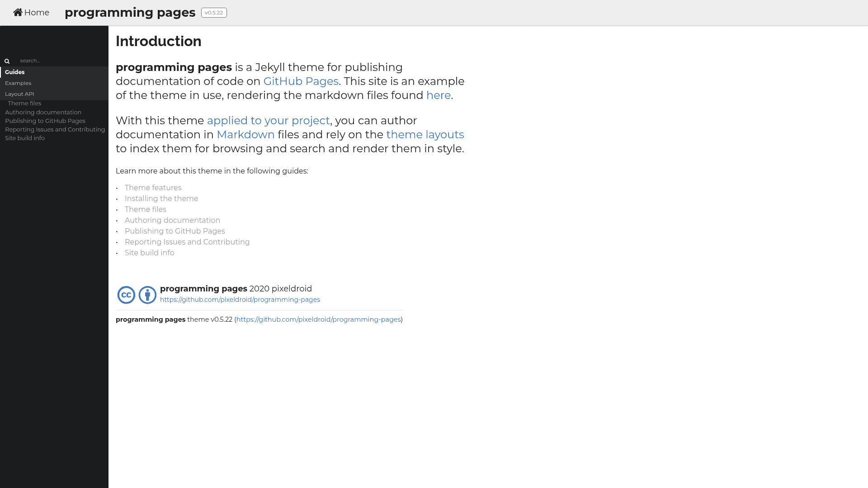Click the search magnifier icon
The width and height of the screenshot is (868, 488).
pyautogui.click(x=7, y=61)
